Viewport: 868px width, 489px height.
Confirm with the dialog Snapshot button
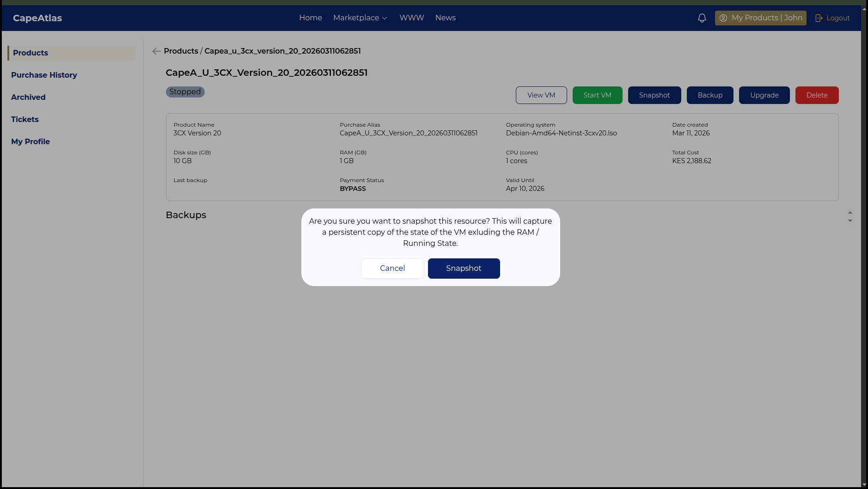point(464,269)
